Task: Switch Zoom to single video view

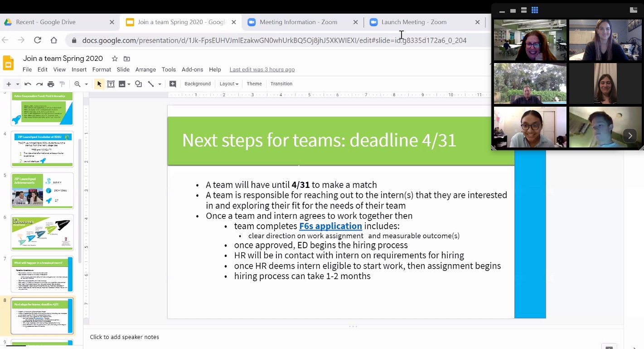Action: click(x=513, y=10)
